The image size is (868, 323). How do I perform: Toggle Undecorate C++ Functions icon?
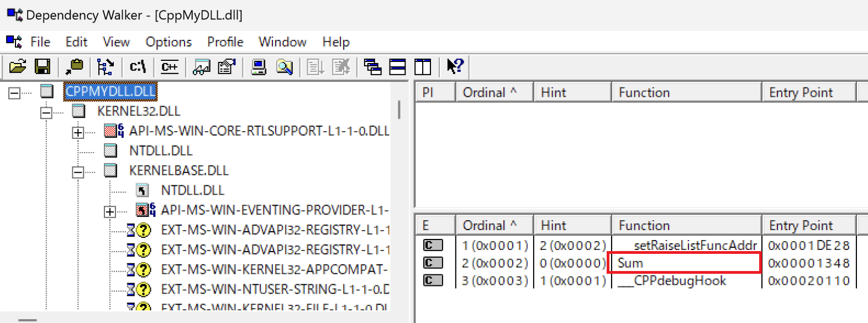[x=170, y=67]
